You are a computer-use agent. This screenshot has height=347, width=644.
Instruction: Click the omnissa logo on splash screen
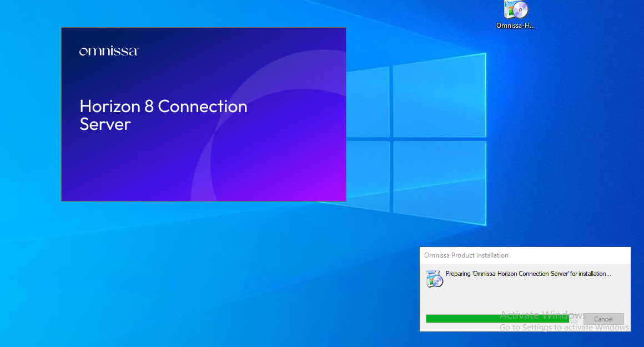[109, 51]
